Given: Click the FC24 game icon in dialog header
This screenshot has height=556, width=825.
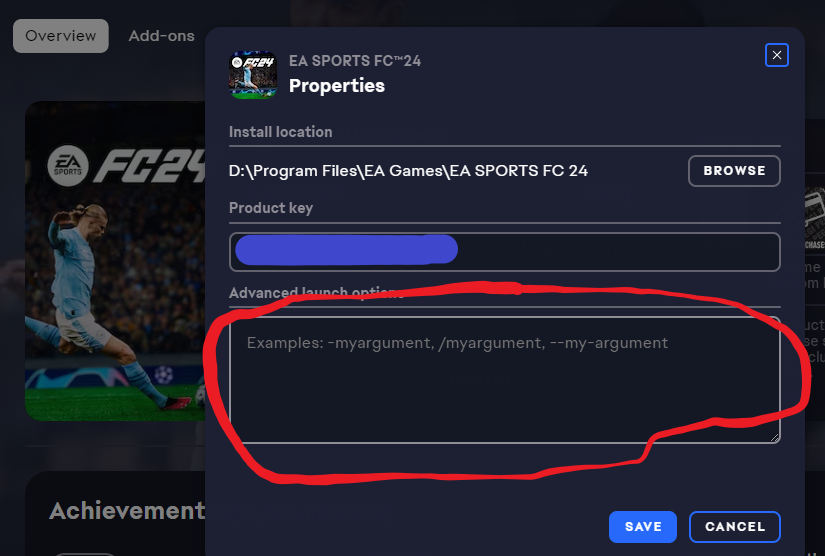Looking at the screenshot, I should pyautogui.click(x=253, y=75).
